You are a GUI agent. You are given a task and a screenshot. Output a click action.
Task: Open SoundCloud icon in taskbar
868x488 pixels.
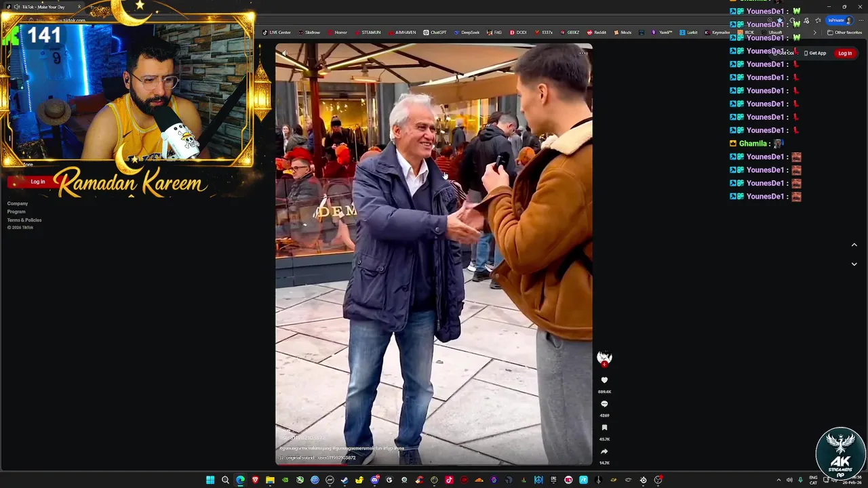[x=479, y=480]
